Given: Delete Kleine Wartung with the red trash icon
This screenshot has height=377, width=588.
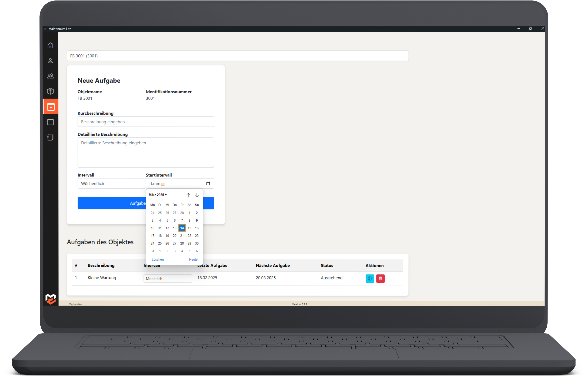Looking at the screenshot, I should (x=380, y=278).
